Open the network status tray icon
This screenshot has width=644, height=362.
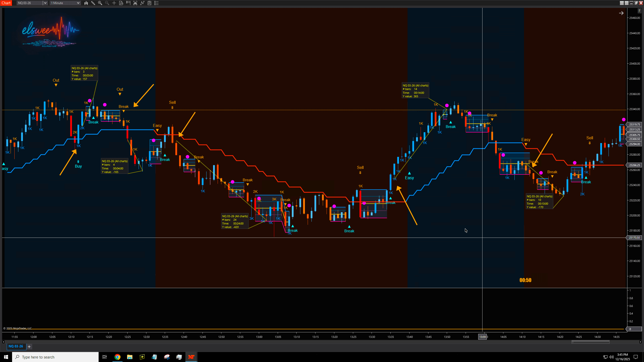click(605, 357)
